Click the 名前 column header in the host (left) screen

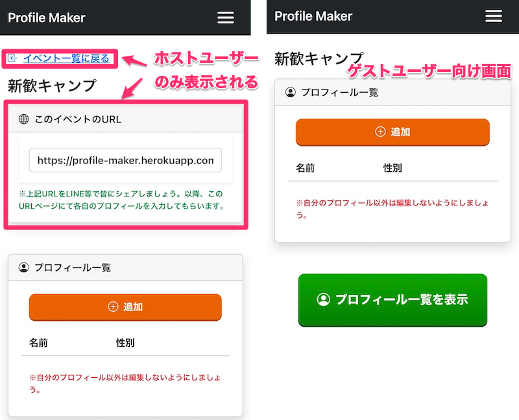point(38,343)
